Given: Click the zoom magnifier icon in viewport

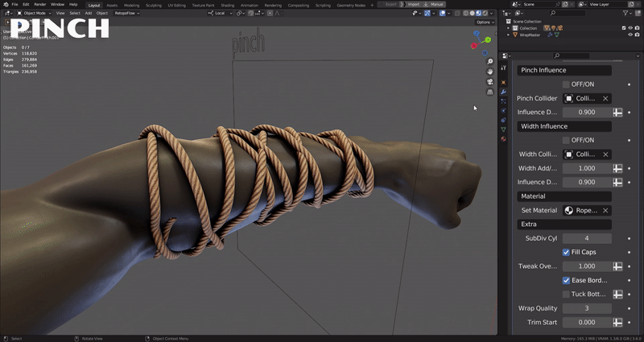Looking at the screenshot, I should 490,61.
